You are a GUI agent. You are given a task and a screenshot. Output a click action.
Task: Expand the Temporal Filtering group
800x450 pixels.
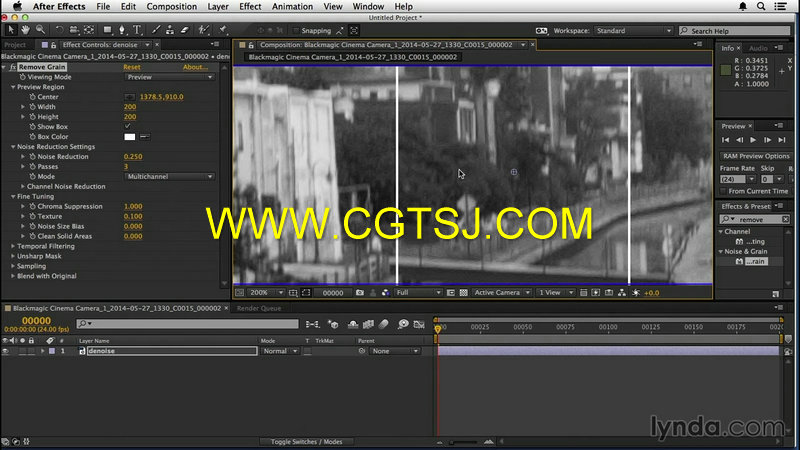tap(13, 246)
